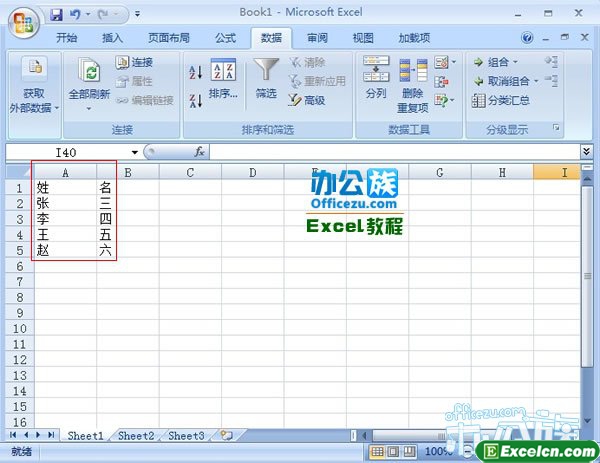Click 清除 filter button
600x463 pixels.
(307, 62)
